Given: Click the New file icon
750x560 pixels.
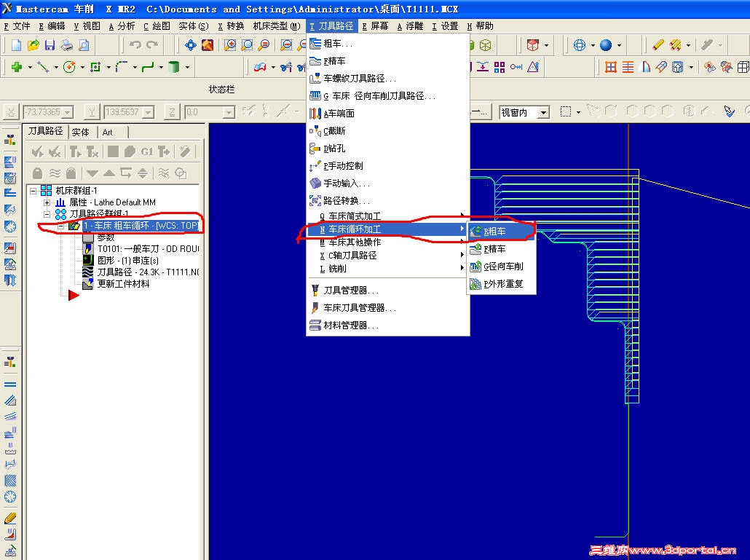Looking at the screenshot, I should (16, 45).
